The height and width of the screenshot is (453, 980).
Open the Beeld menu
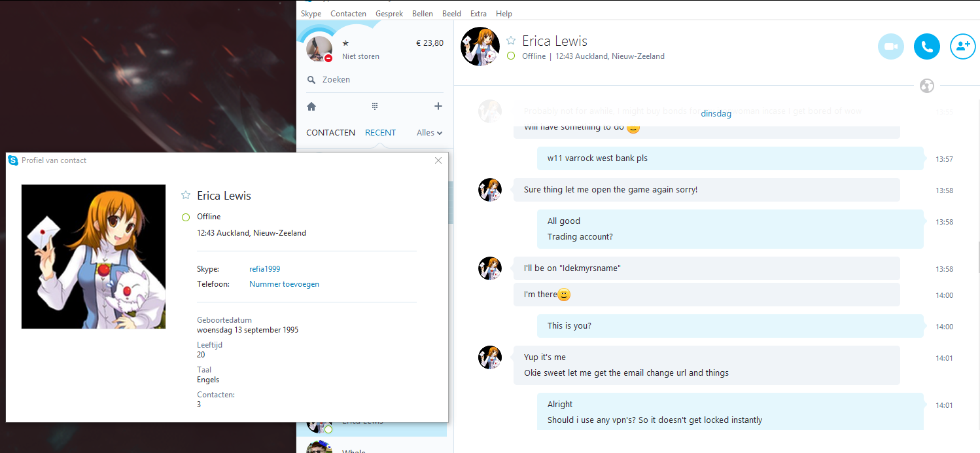click(x=451, y=14)
